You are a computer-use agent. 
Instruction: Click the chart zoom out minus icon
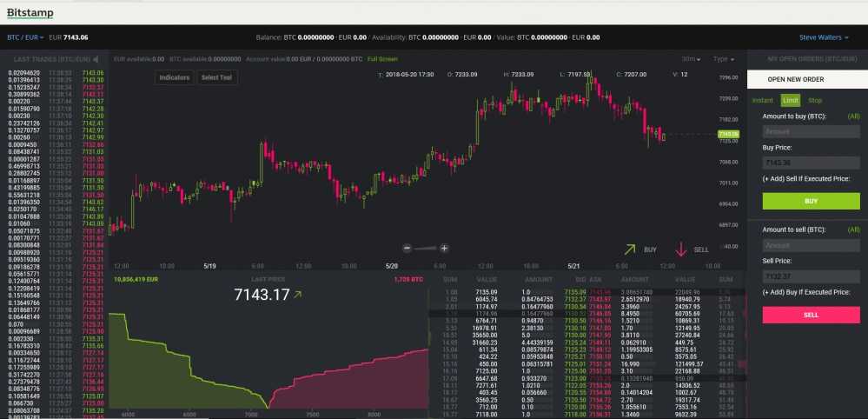coord(404,248)
